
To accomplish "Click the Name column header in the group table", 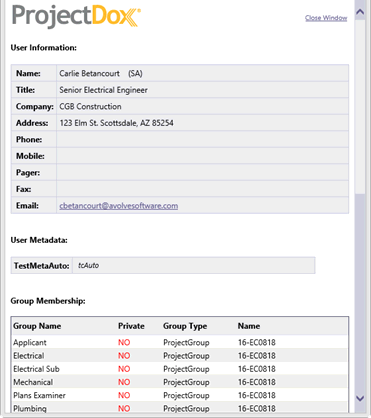I will pos(249,326).
